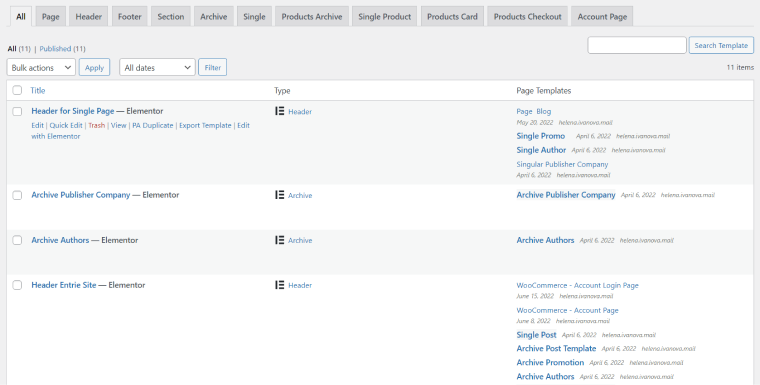
Task: Open Header for Single Page template title
Action: [x=73, y=111]
